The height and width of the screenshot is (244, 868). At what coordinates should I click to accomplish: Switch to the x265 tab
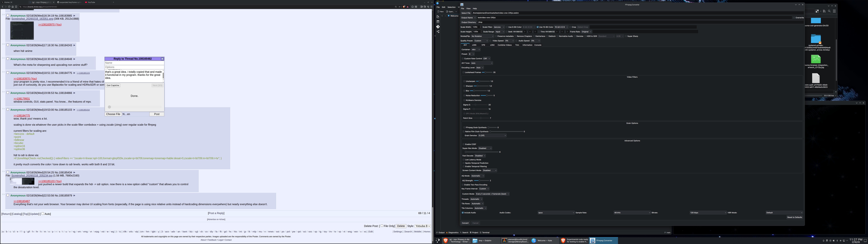point(474,45)
